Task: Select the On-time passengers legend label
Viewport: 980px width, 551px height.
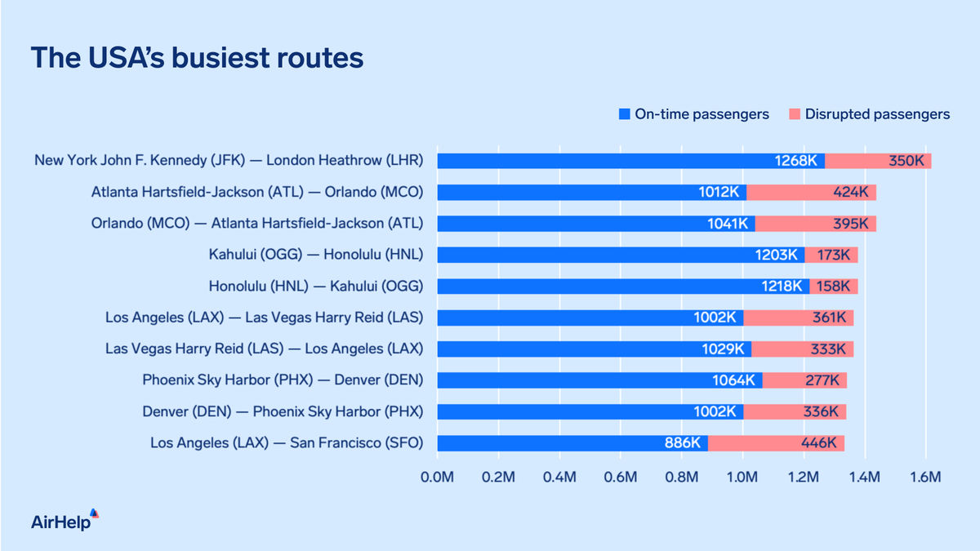Action: point(702,114)
